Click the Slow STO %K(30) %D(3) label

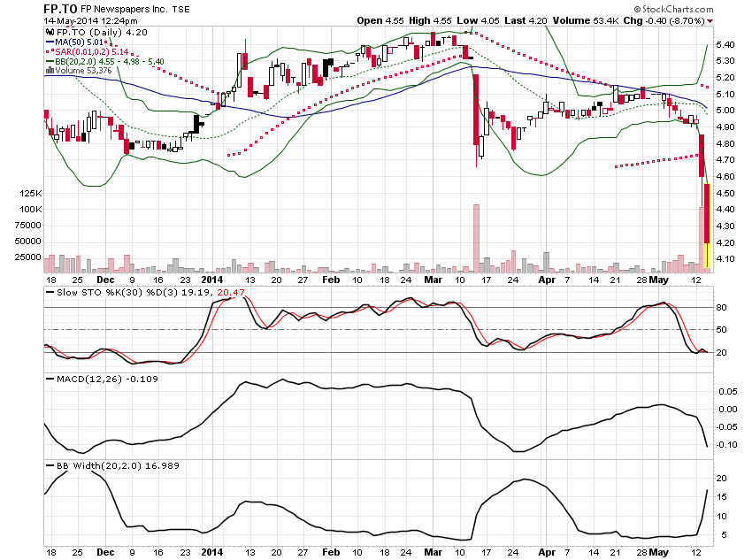[x=118, y=292]
